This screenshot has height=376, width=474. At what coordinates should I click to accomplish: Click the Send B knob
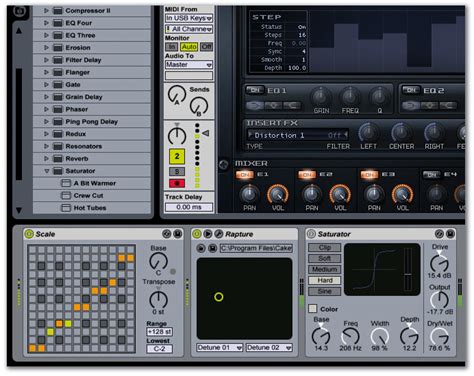[199, 106]
